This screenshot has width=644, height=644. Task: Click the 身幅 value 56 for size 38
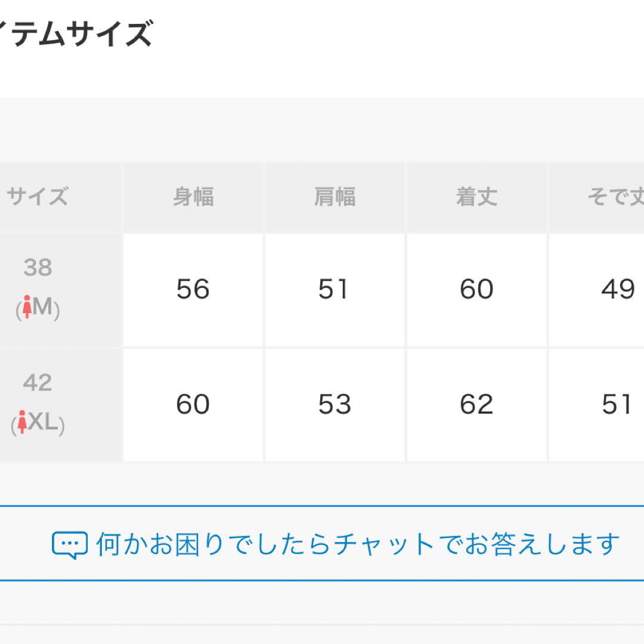[193, 290]
